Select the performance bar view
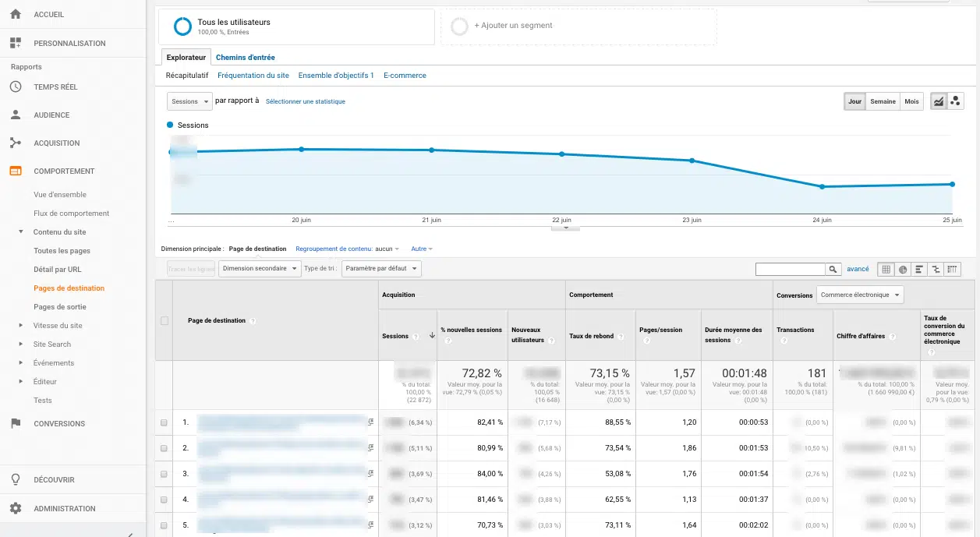980x537 pixels. pyautogui.click(x=919, y=270)
